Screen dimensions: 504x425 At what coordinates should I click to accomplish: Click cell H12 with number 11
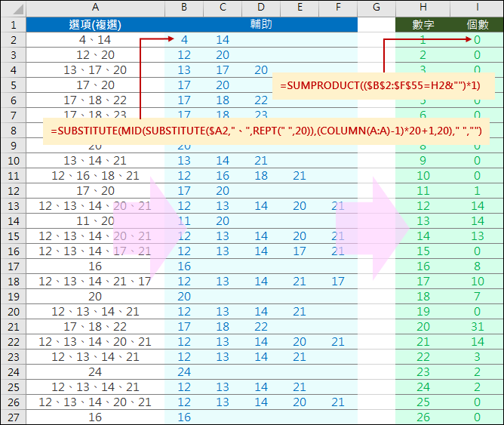pyautogui.click(x=423, y=191)
